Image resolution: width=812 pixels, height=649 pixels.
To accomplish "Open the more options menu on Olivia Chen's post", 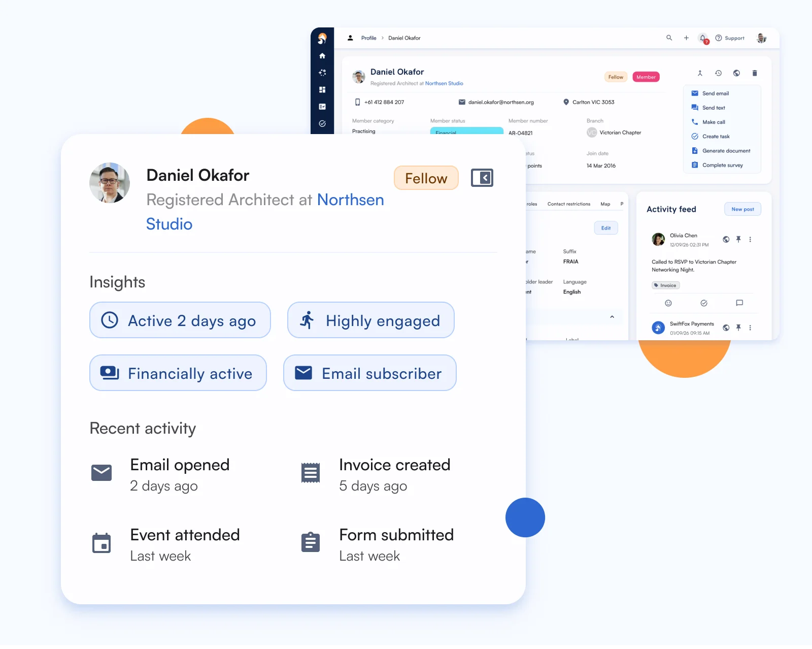I will (x=750, y=239).
